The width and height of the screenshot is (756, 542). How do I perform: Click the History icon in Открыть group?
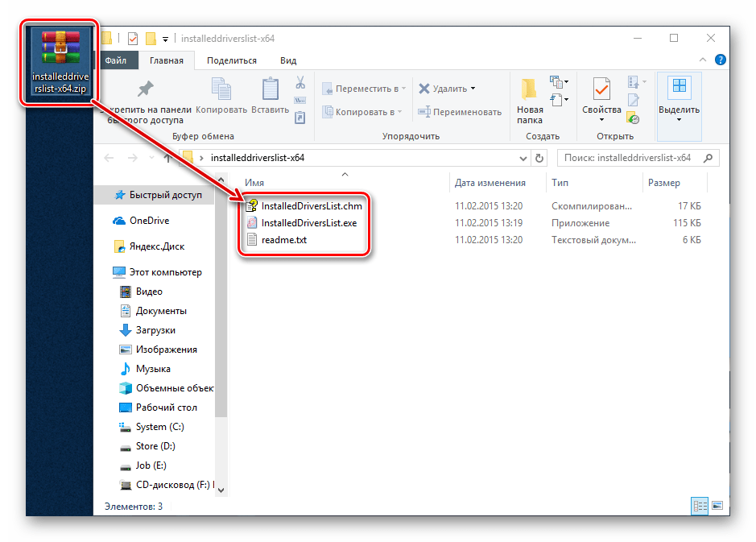634,117
